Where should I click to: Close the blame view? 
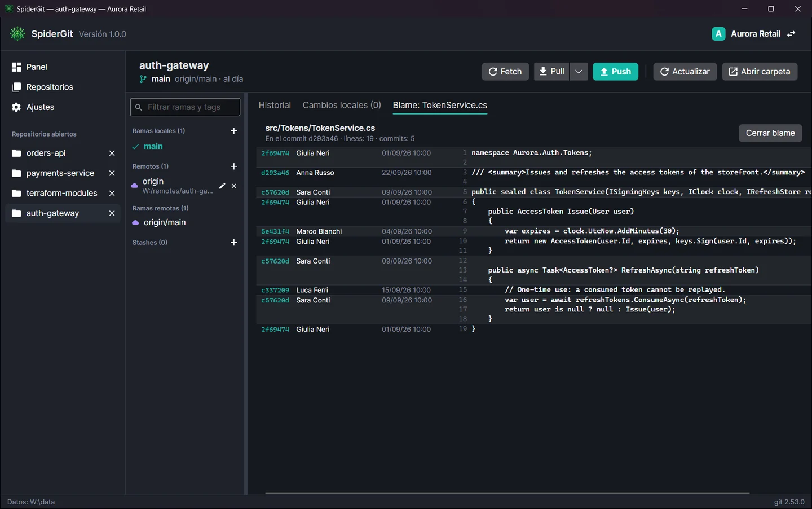[770, 133]
